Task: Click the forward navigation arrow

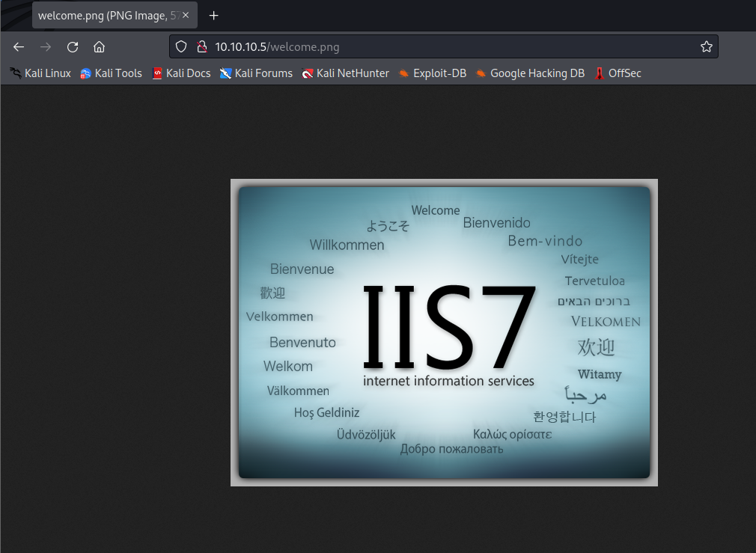Action: click(46, 46)
